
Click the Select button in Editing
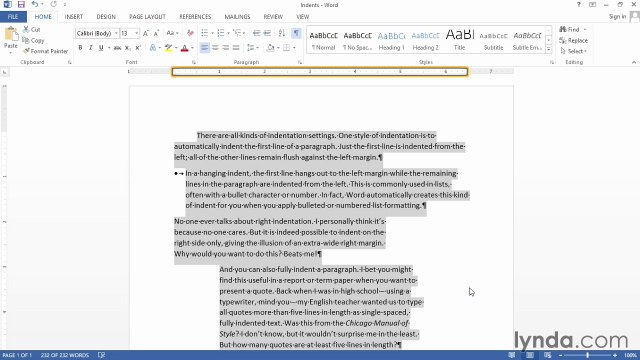(573, 51)
